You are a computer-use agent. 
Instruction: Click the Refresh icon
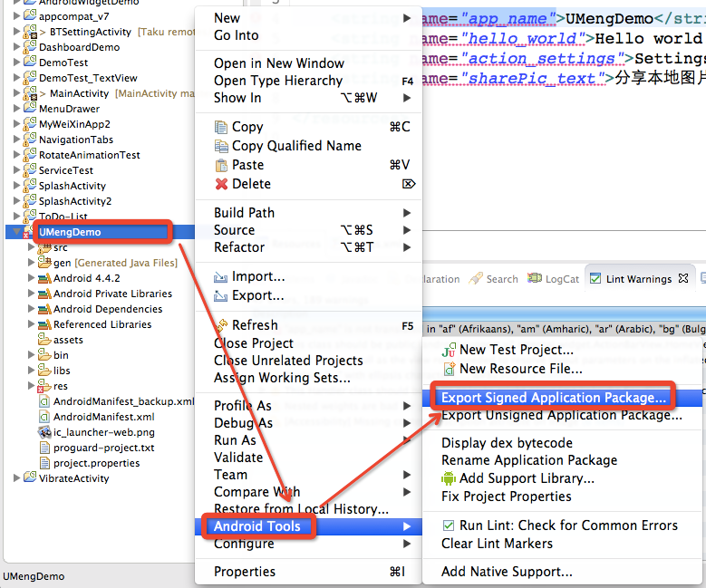(222, 325)
